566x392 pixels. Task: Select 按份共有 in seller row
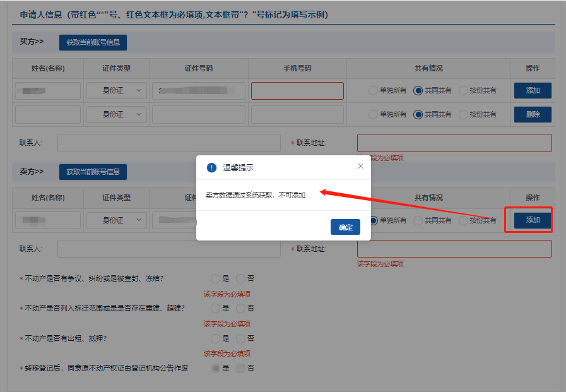click(x=463, y=220)
